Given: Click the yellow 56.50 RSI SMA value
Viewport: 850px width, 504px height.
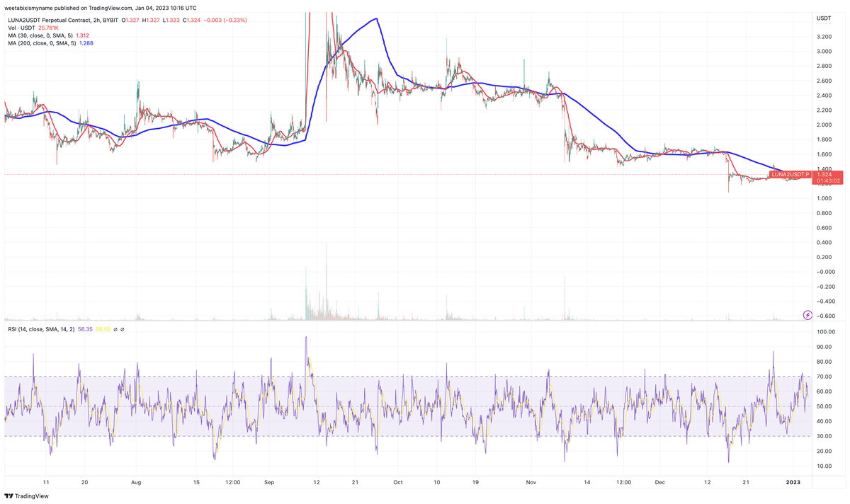Looking at the screenshot, I should 103,329.
